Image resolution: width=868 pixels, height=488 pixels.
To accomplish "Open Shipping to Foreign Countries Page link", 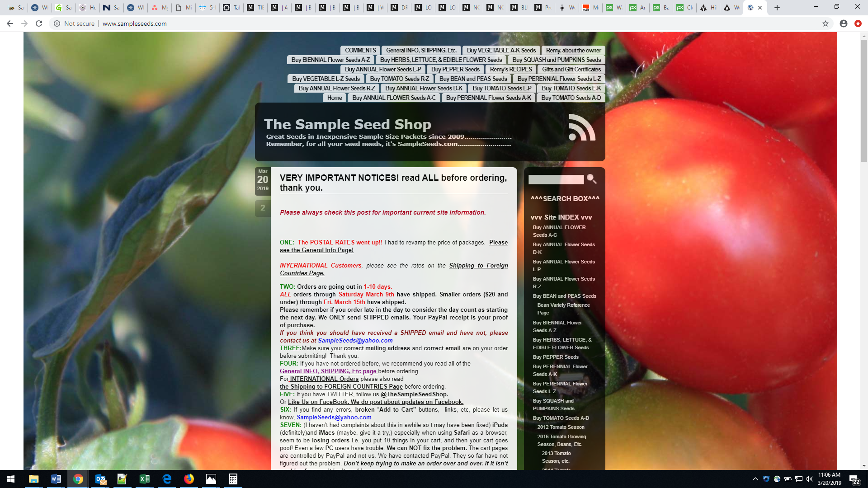I will pyautogui.click(x=478, y=265).
